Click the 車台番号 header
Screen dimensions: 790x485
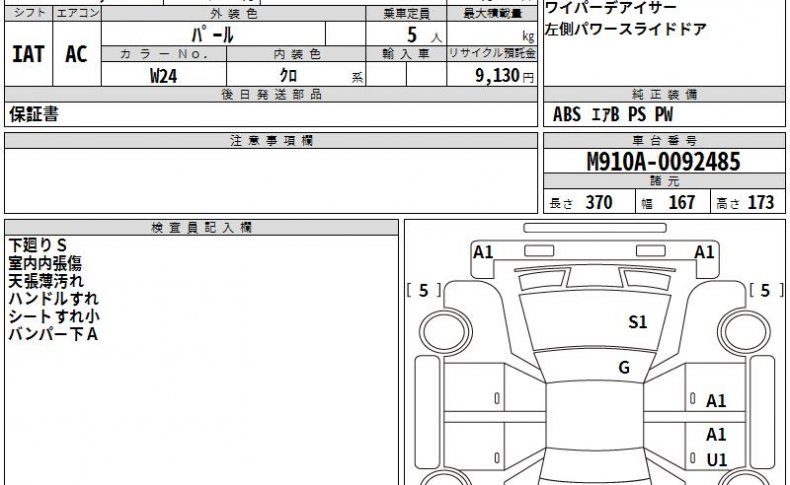(664, 141)
